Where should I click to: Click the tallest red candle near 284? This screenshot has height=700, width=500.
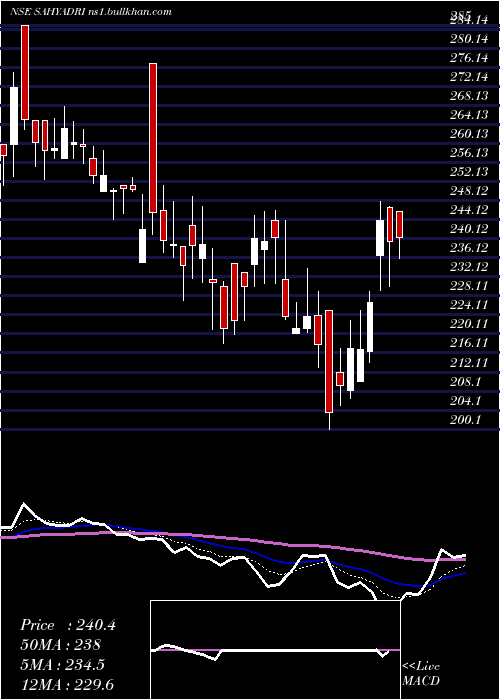click(x=25, y=72)
